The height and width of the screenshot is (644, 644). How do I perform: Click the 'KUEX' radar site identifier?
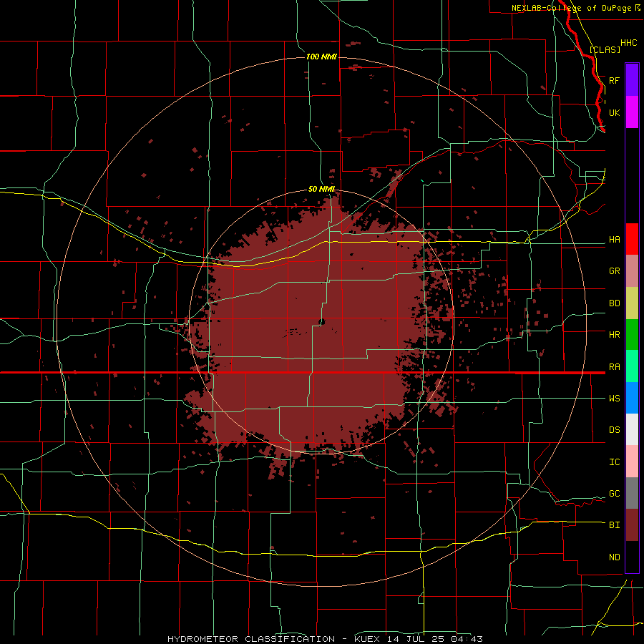[367, 639]
